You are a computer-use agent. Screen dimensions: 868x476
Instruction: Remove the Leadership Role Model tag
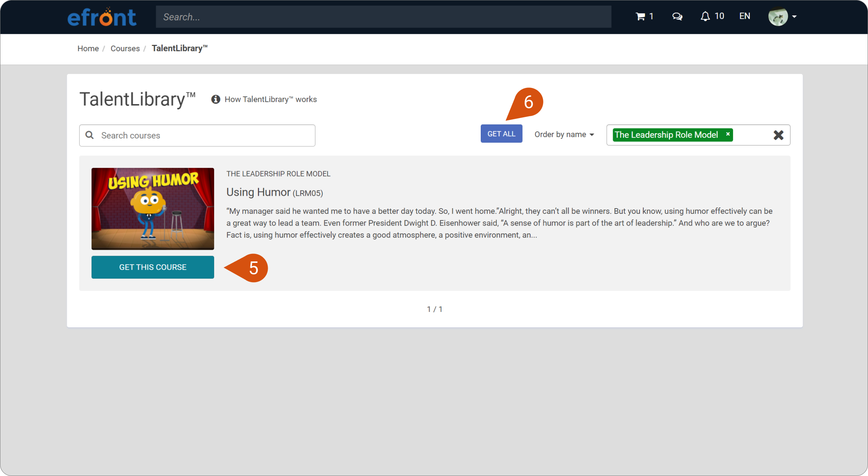click(728, 134)
